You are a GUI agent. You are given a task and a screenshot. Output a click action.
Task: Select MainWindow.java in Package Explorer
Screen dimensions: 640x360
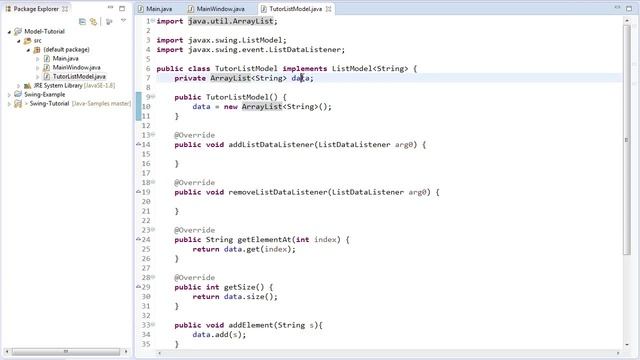click(76, 68)
